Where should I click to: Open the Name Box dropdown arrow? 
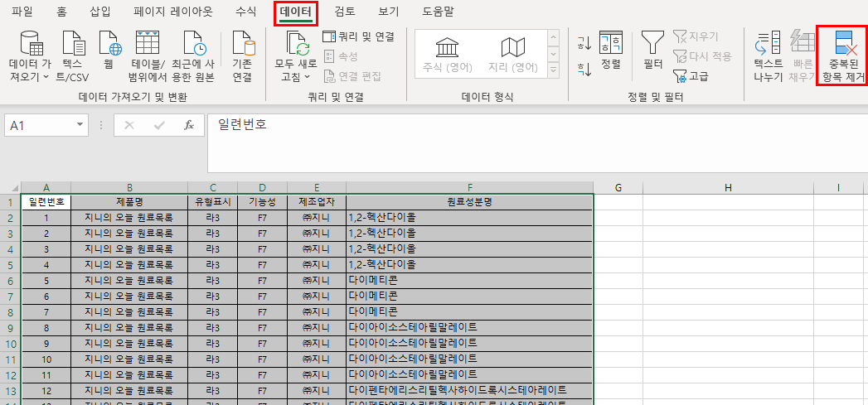[80, 126]
